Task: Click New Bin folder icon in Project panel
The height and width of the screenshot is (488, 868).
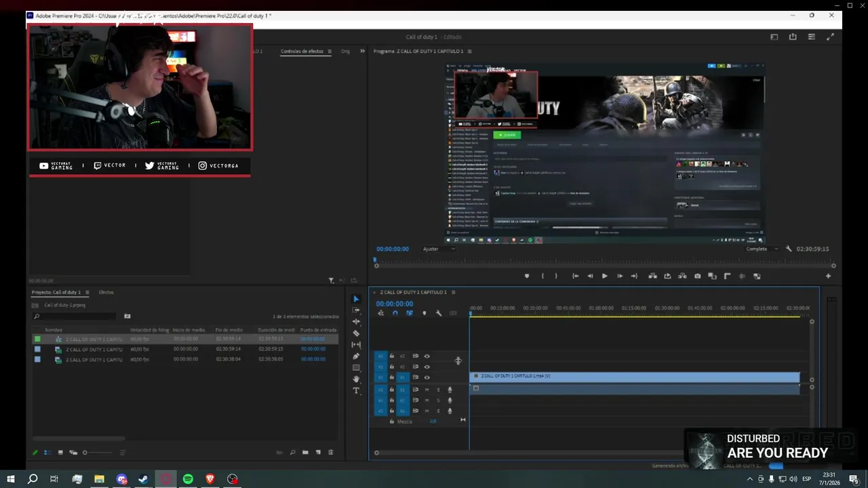Action: click(x=305, y=452)
